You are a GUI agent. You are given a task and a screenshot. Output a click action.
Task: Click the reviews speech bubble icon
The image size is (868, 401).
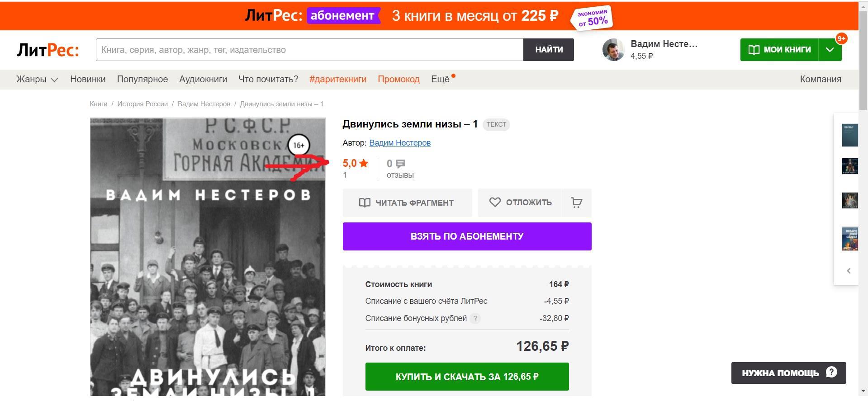pyautogui.click(x=400, y=164)
